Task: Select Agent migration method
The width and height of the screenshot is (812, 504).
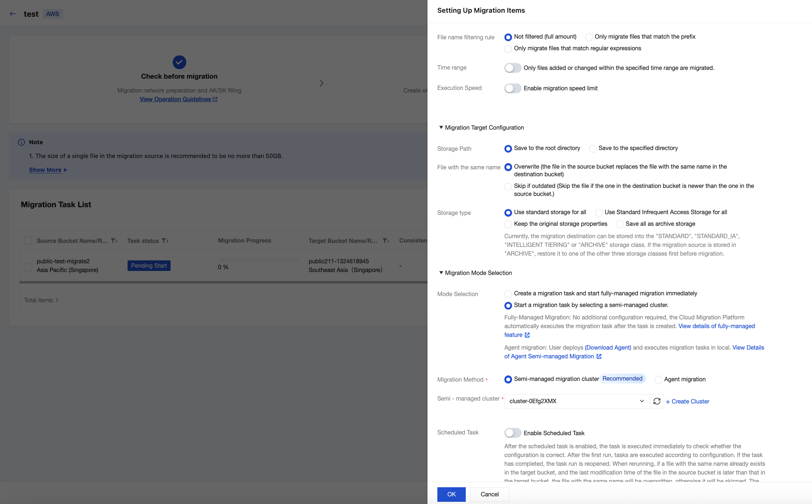Action: click(658, 379)
